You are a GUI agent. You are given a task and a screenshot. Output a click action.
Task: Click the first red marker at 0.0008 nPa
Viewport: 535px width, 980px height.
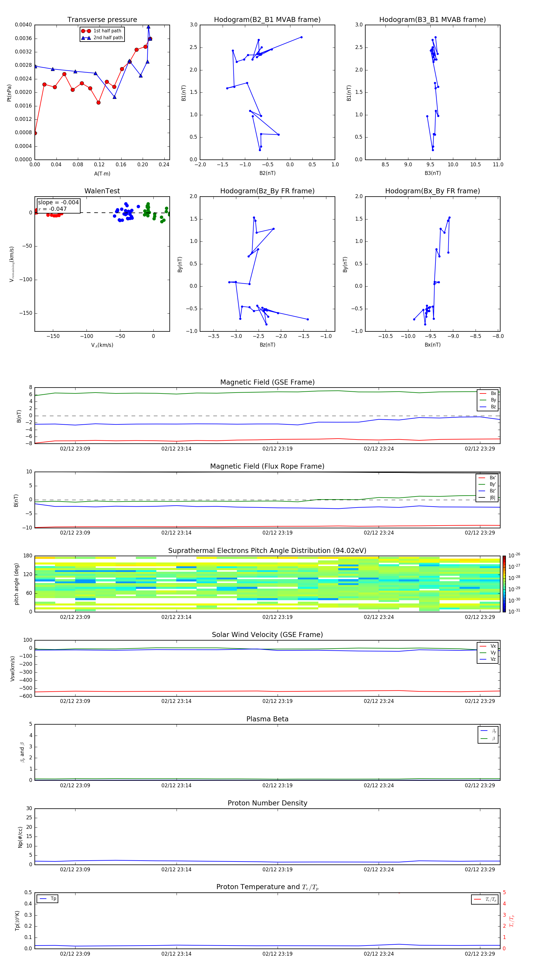click(x=35, y=133)
